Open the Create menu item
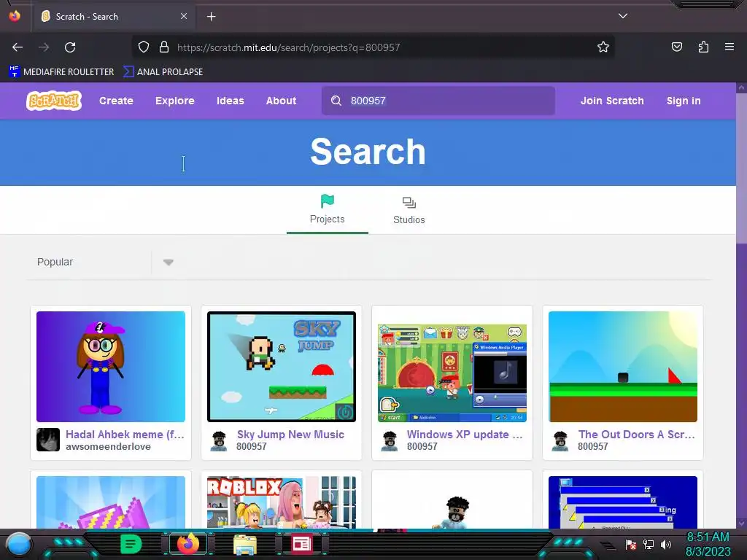The width and height of the screenshot is (747, 560). click(x=116, y=101)
